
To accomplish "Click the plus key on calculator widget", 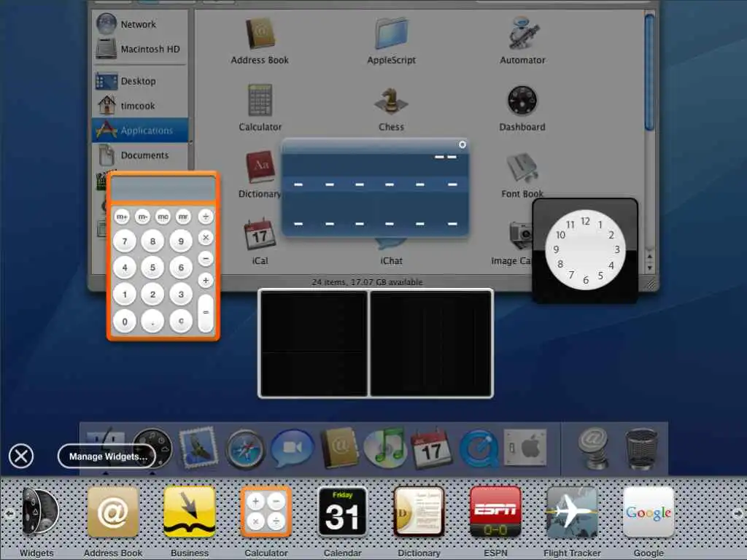I will tap(206, 280).
